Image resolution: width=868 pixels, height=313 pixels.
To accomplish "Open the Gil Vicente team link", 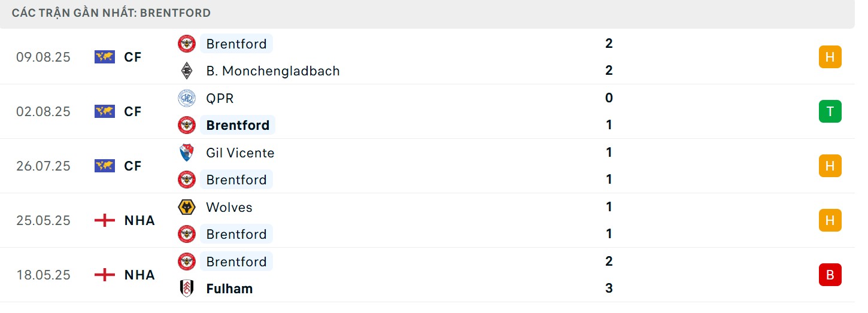I will [x=240, y=153].
